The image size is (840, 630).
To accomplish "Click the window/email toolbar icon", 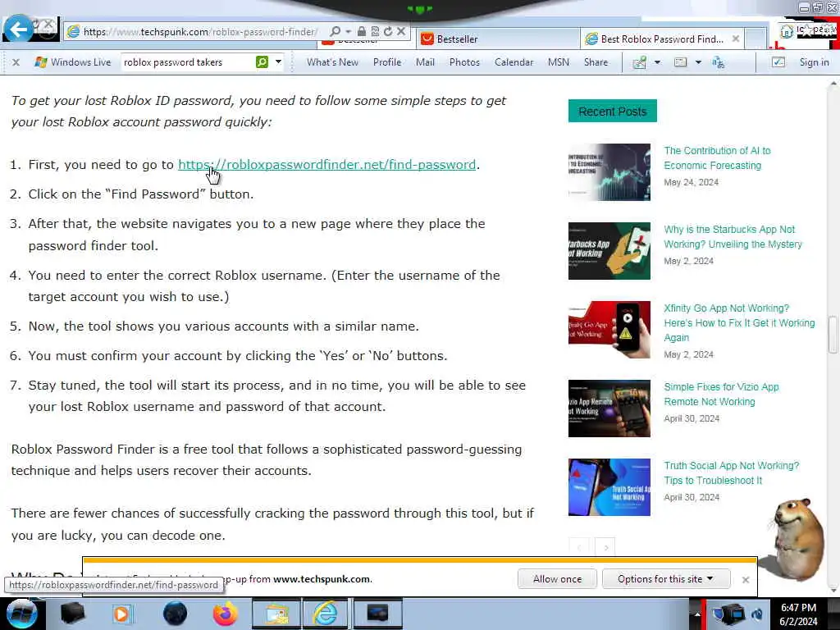I will [x=680, y=62].
